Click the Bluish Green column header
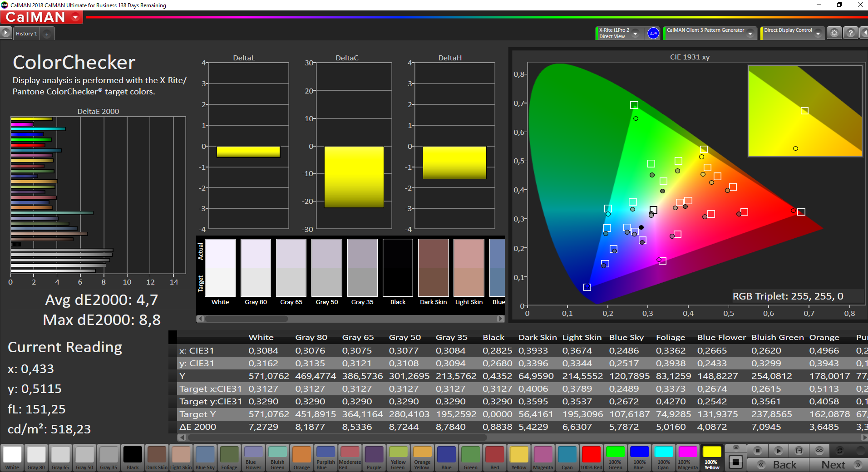The image size is (868, 472). [x=778, y=337]
